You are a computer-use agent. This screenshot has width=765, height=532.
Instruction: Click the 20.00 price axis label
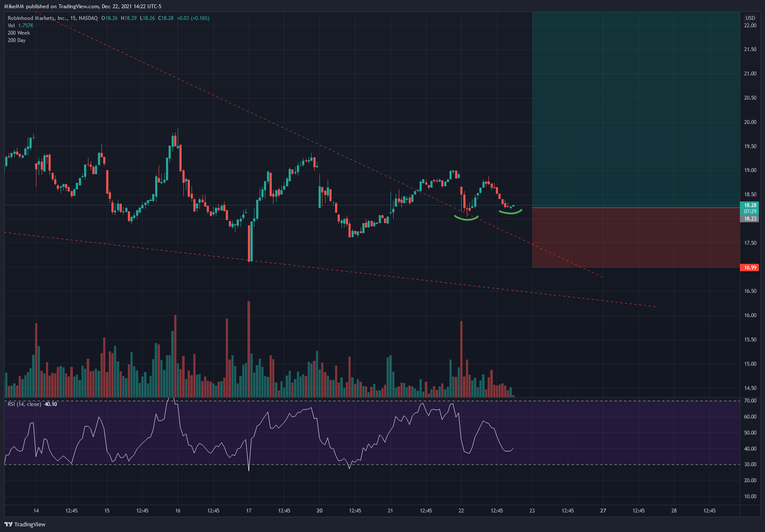point(750,122)
